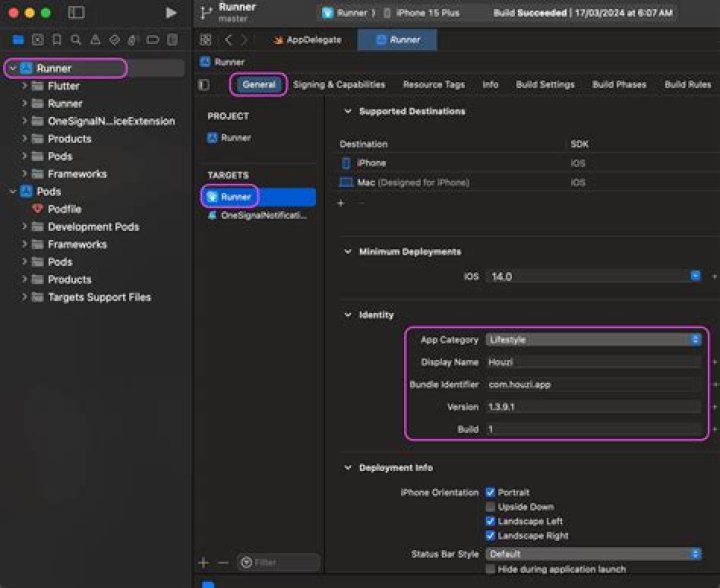The image size is (720, 588).
Task: Select the Runner scheme in toolbar
Action: click(x=348, y=13)
